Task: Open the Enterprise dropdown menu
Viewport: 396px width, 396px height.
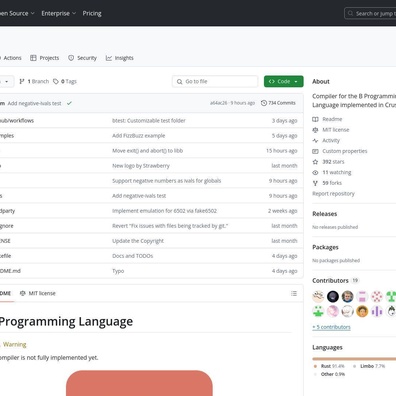Action: (59, 13)
